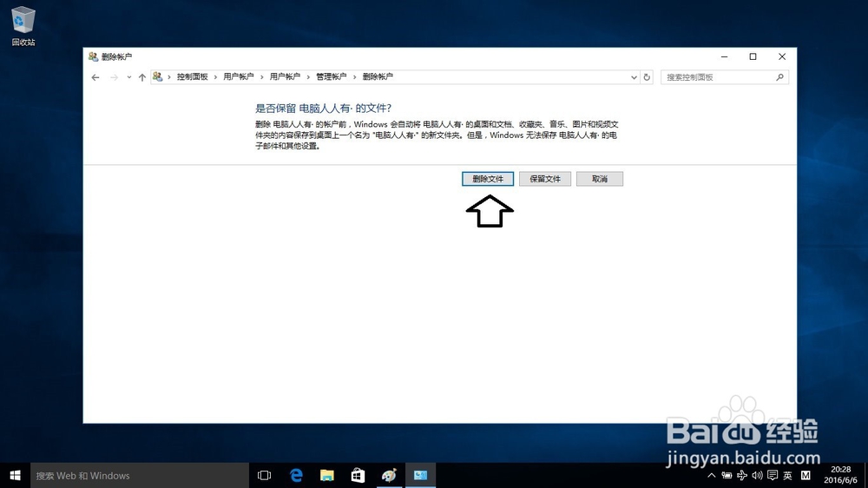868x488 pixels.
Task: Select second 用户帐户 breadcrumb
Action: [285, 77]
